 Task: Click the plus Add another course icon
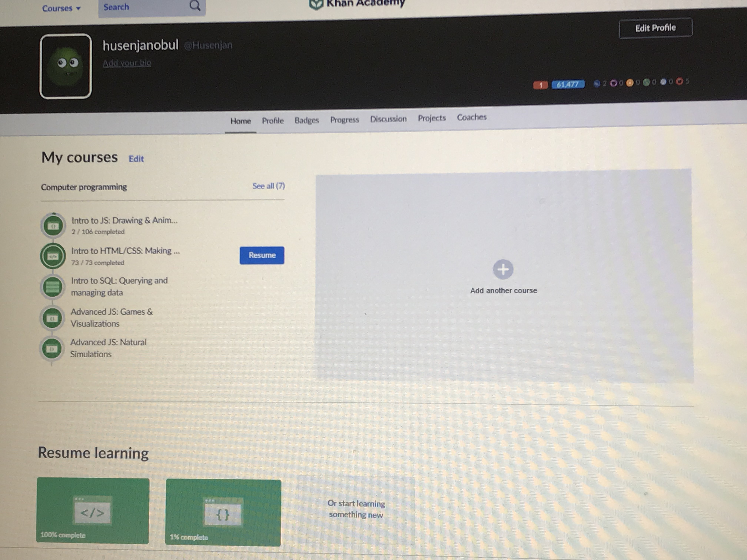503,269
